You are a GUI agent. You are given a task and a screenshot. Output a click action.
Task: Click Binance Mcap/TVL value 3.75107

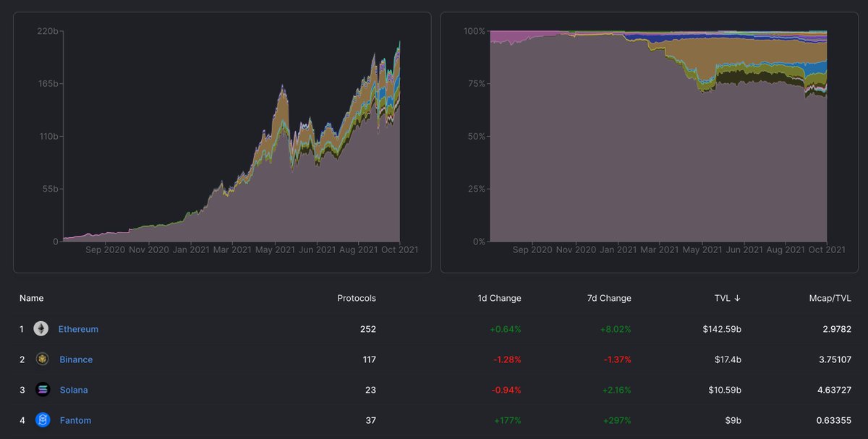pyautogui.click(x=835, y=359)
